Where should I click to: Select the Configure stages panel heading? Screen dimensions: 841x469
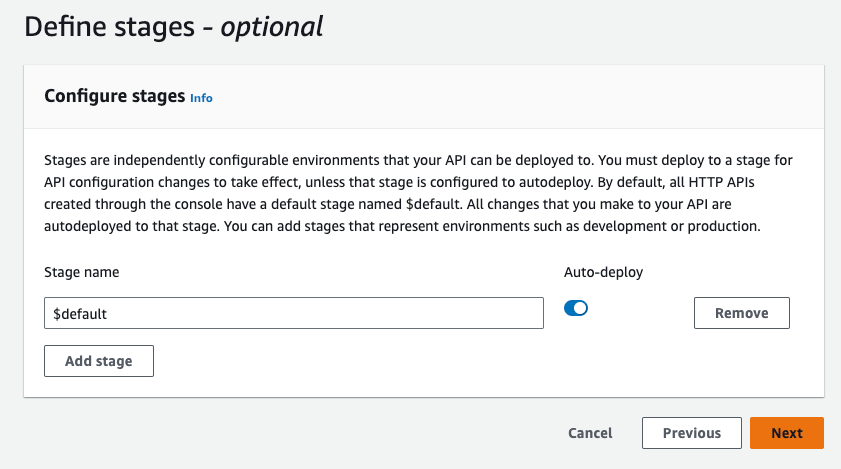pyautogui.click(x=115, y=96)
